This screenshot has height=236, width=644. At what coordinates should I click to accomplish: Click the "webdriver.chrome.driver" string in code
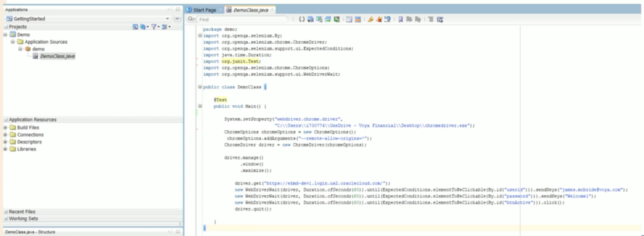click(308, 118)
